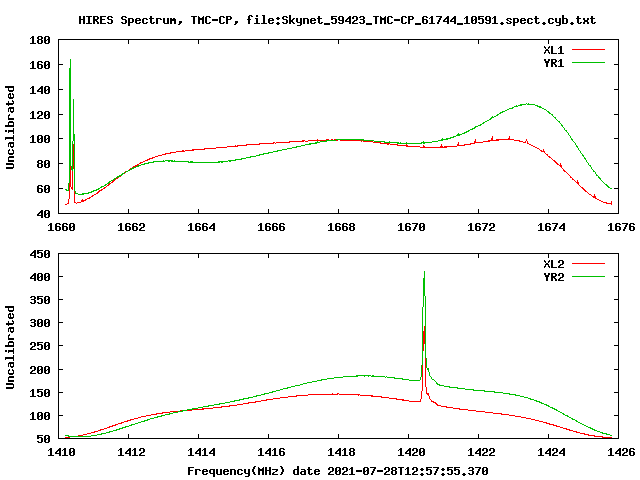Click the 250 y-axis tick label
Screen dimensions: 640x480
(x=40, y=346)
